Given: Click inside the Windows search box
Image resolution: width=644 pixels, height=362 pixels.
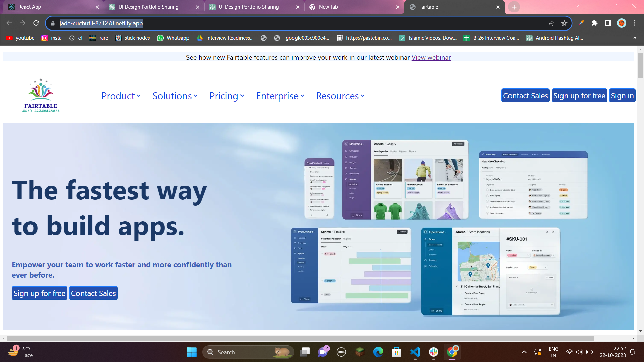Looking at the screenshot, I should click(x=248, y=352).
